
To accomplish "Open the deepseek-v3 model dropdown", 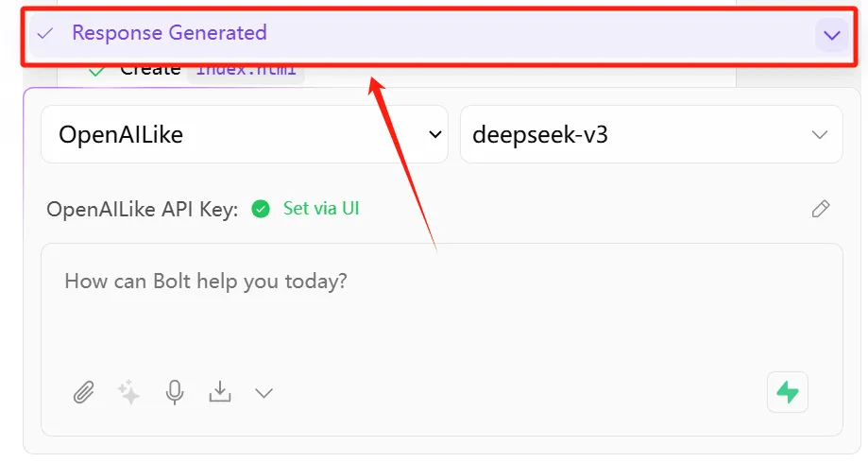I will 651,134.
